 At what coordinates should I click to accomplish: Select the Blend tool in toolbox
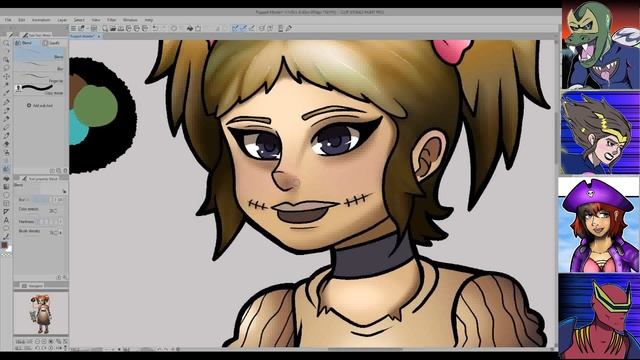pyautogui.click(x=6, y=169)
